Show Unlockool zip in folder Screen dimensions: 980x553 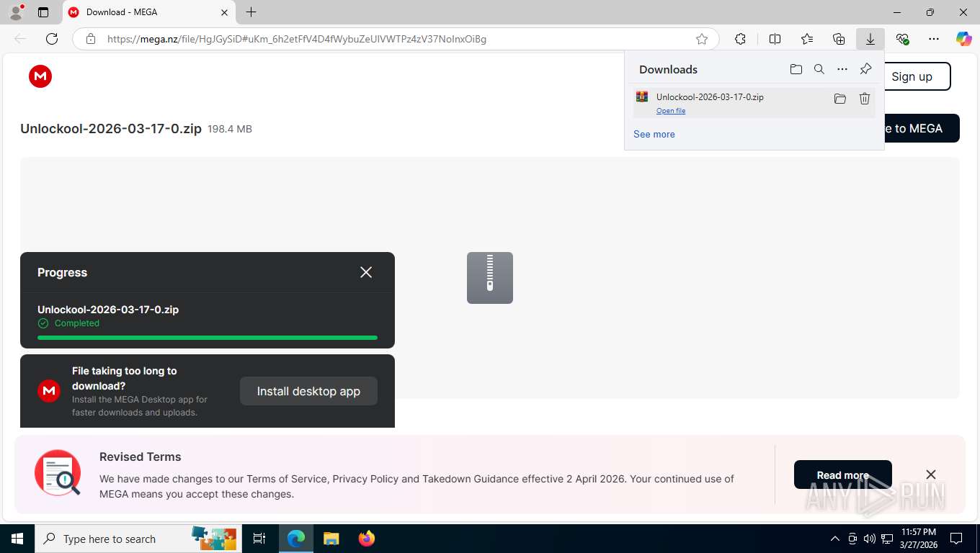840,99
